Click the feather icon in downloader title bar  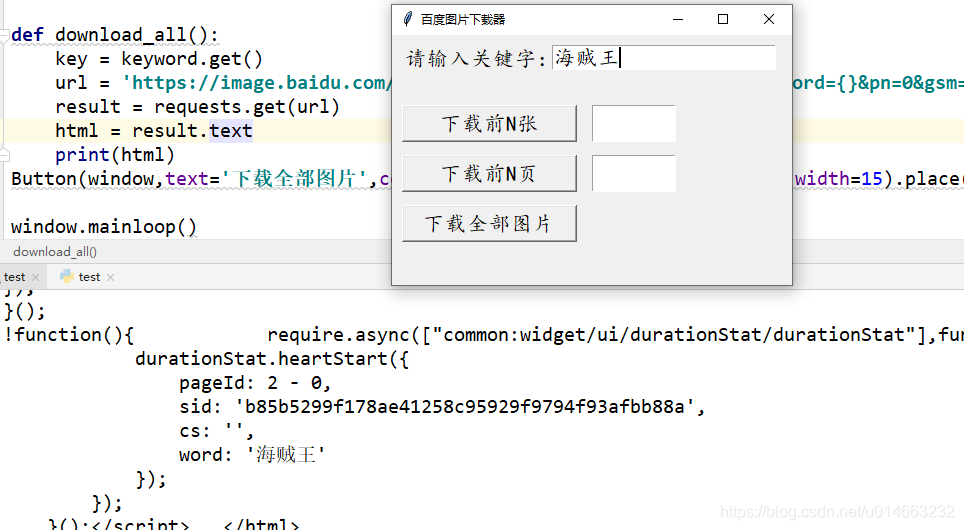tap(407, 19)
